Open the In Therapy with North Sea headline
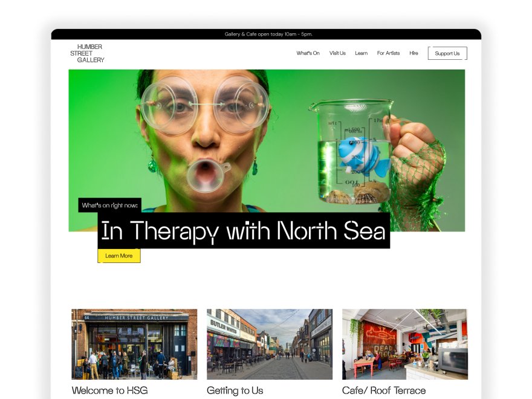 (x=244, y=231)
